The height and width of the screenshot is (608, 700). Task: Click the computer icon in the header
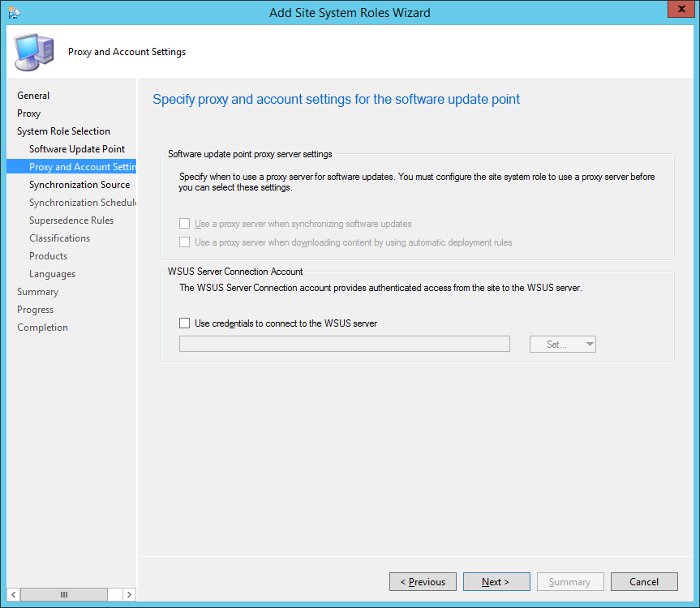pyautogui.click(x=34, y=52)
